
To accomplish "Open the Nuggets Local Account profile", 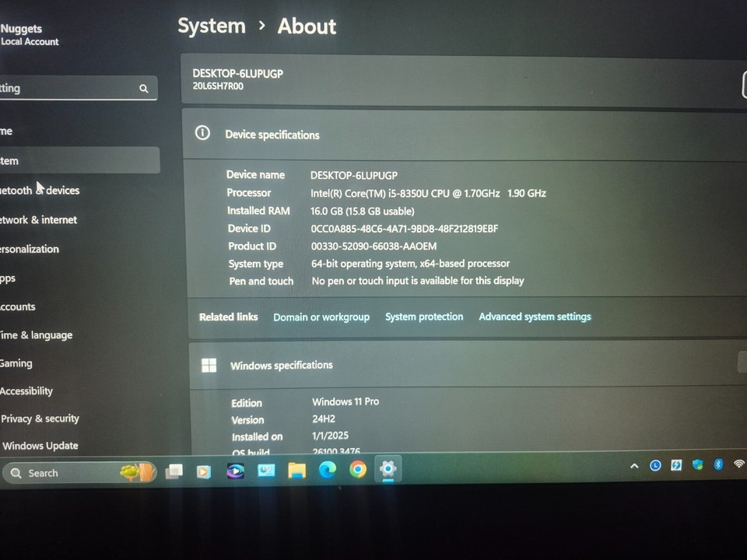I will click(30, 35).
